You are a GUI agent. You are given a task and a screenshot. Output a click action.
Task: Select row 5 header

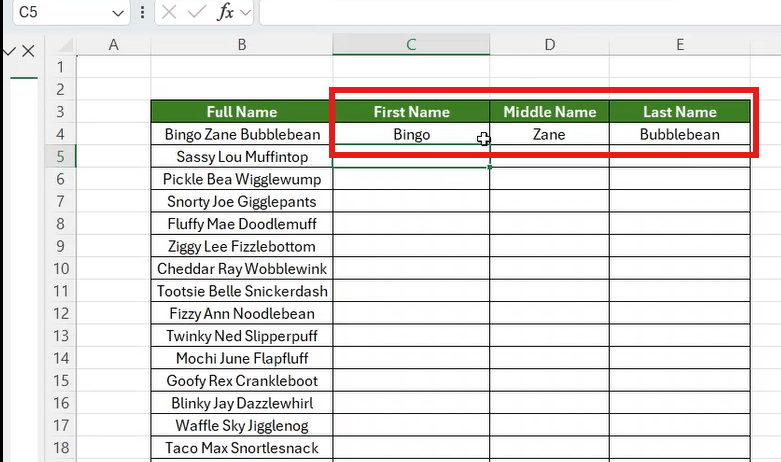point(60,156)
